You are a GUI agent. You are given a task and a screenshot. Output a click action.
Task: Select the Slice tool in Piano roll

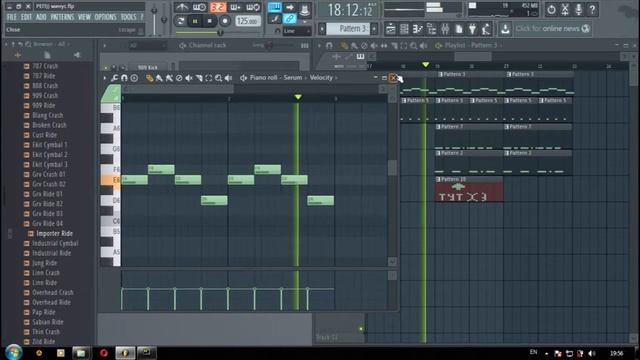(199, 78)
